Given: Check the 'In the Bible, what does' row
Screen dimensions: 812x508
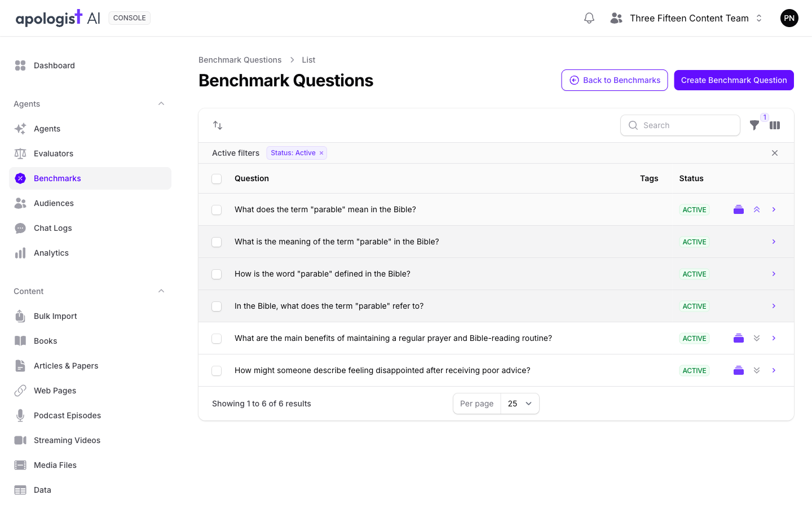Looking at the screenshot, I should click(x=217, y=306).
